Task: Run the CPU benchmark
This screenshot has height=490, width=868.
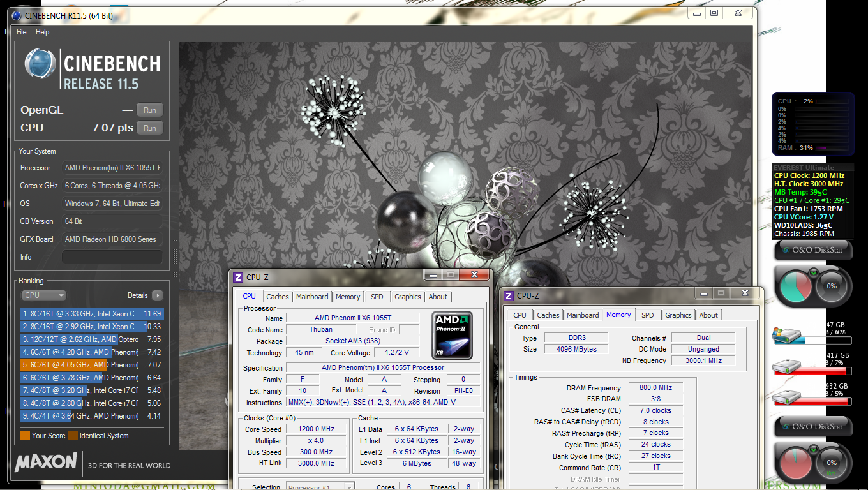Action: (150, 128)
